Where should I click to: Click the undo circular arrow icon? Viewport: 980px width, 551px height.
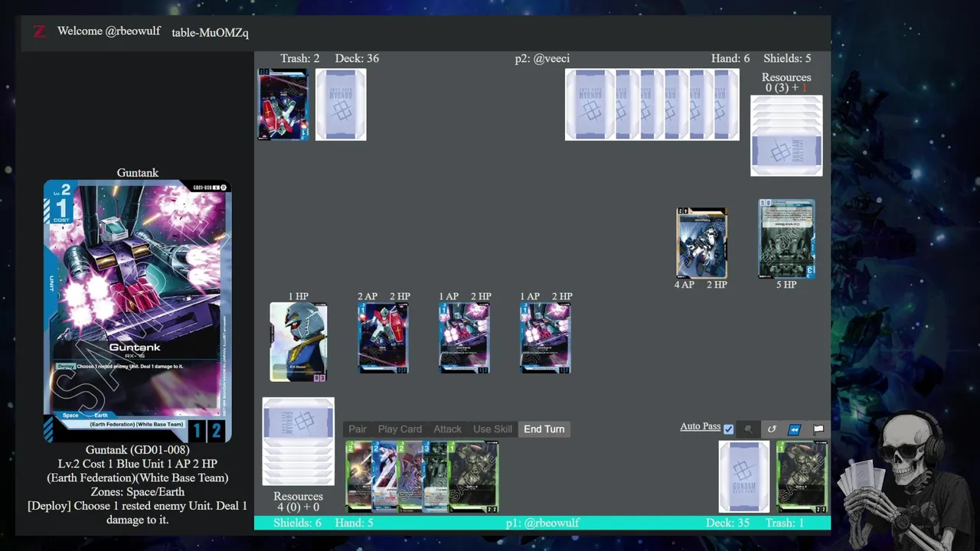point(772,429)
